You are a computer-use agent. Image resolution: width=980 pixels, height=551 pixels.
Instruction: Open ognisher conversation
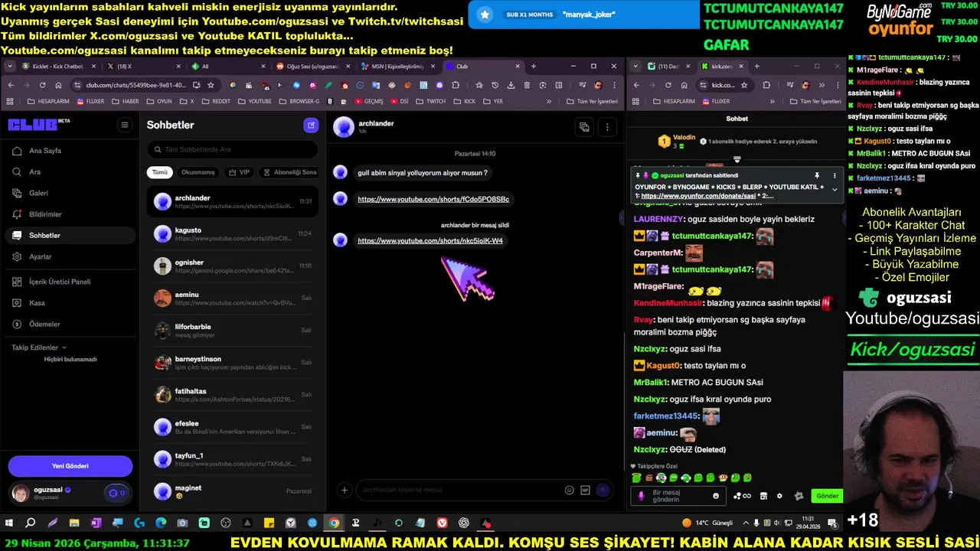pos(233,266)
